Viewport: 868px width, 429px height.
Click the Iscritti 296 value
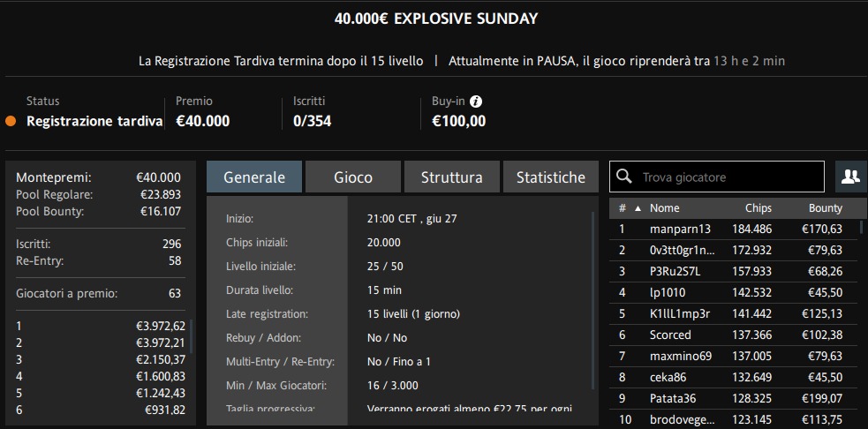(172, 245)
